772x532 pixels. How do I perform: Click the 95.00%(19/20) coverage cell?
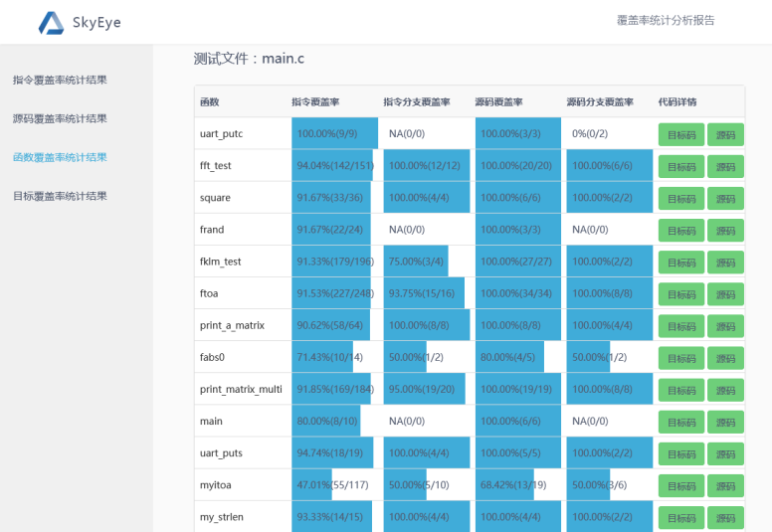pyautogui.click(x=427, y=389)
